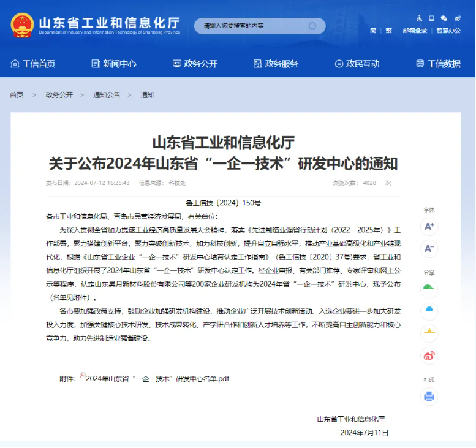Click the national emblem logo
The height and width of the screenshot is (448, 476).
[22, 26]
